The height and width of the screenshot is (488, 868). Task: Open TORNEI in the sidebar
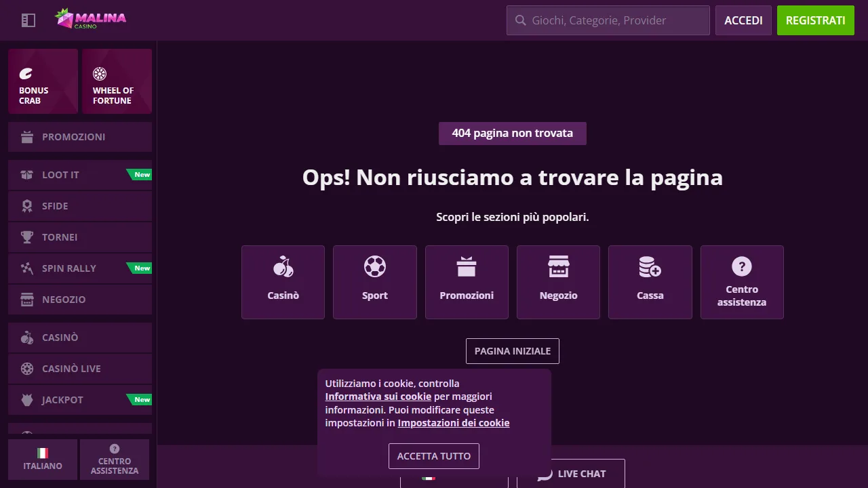click(80, 237)
